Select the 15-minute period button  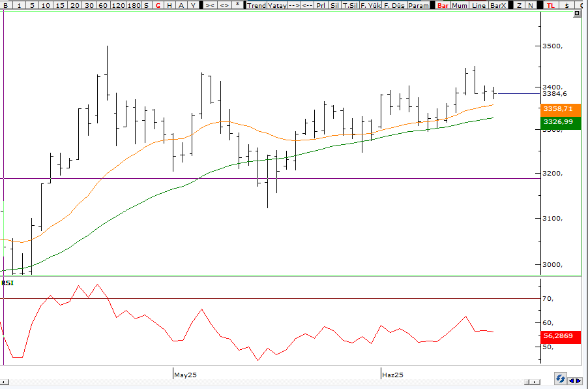[x=60, y=5]
